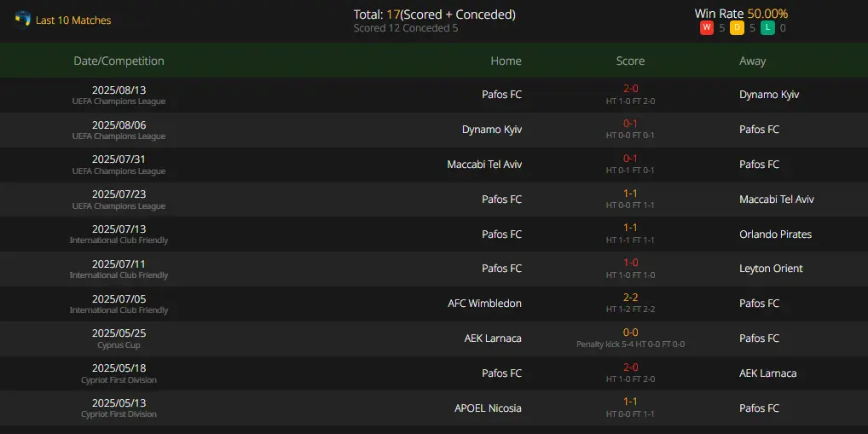Image resolution: width=868 pixels, height=434 pixels.
Task: Open the 2-0 score of Pafos vs Dynamo Kyiv
Action: [630, 89]
